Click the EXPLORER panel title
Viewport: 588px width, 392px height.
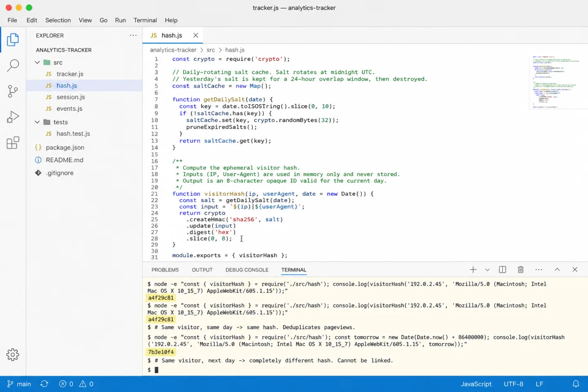tap(50, 36)
